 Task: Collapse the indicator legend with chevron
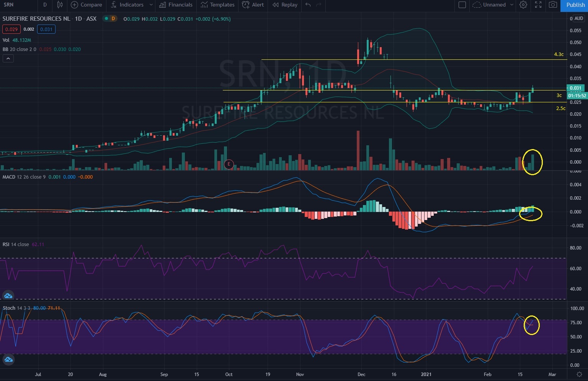[8, 58]
